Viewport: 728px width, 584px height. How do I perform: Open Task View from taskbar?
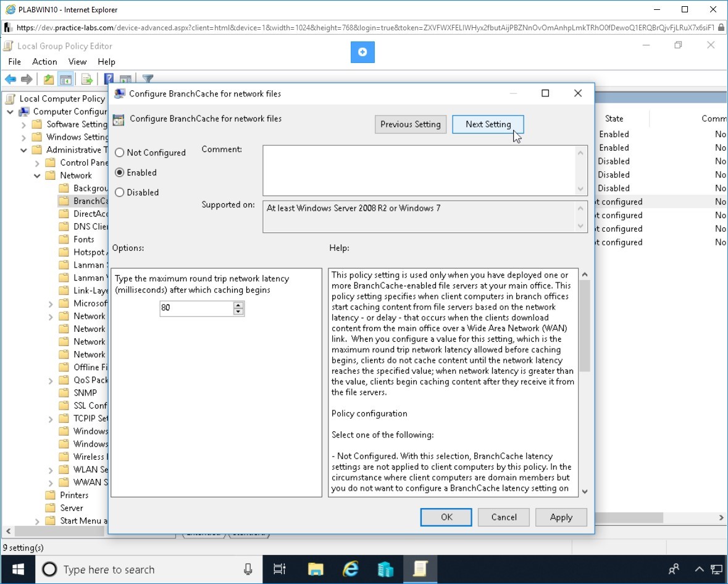[x=280, y=569]
